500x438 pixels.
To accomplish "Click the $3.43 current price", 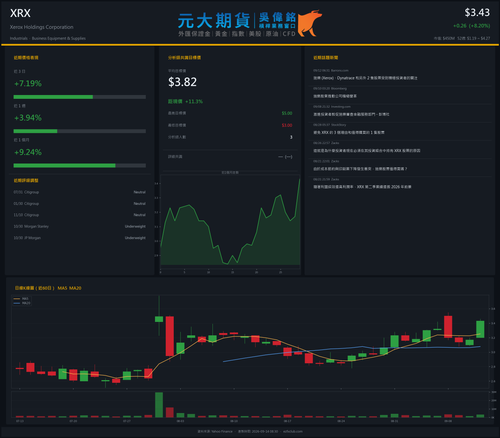I will 477,13.
